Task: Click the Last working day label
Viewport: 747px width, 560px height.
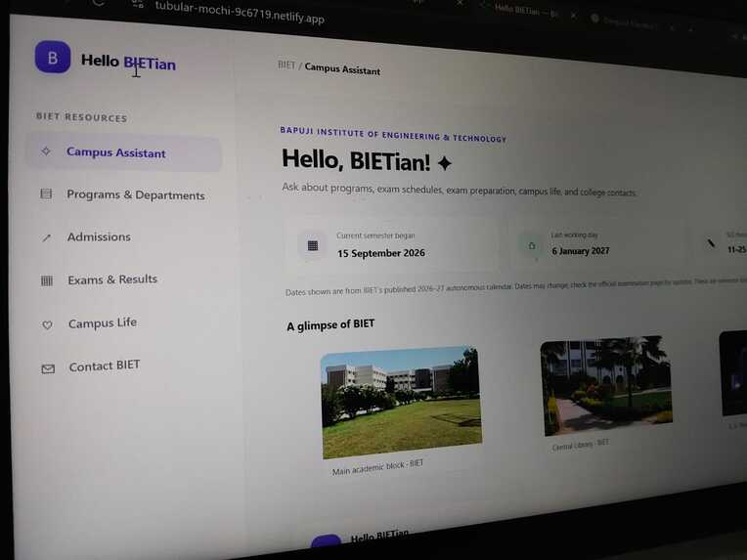Action: click(574, 235)
